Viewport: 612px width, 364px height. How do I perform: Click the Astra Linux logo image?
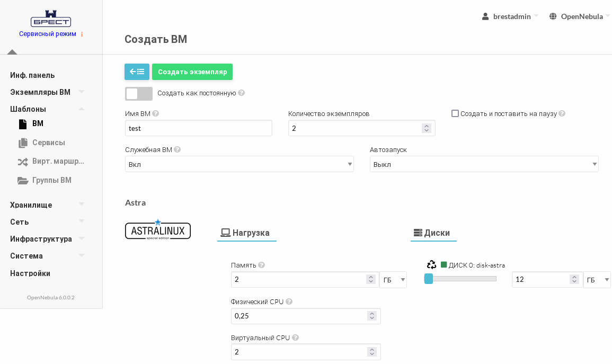coord(158,230)
